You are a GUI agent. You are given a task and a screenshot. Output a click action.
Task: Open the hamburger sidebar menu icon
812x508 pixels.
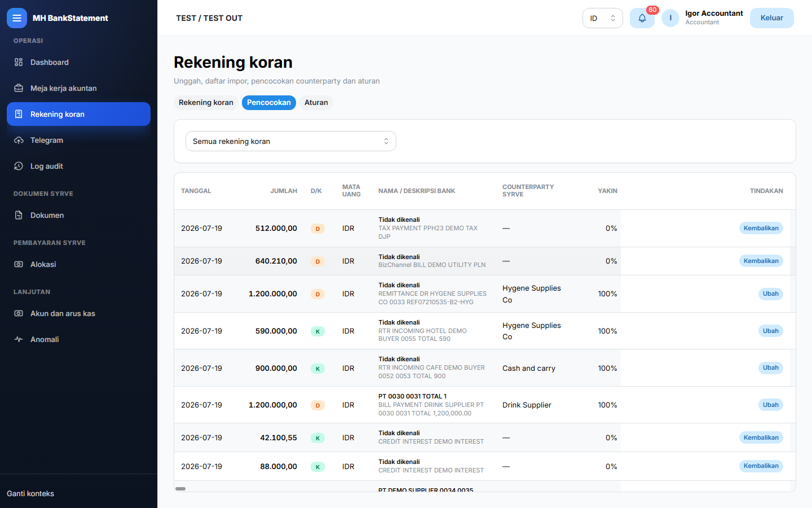(17, 18)
